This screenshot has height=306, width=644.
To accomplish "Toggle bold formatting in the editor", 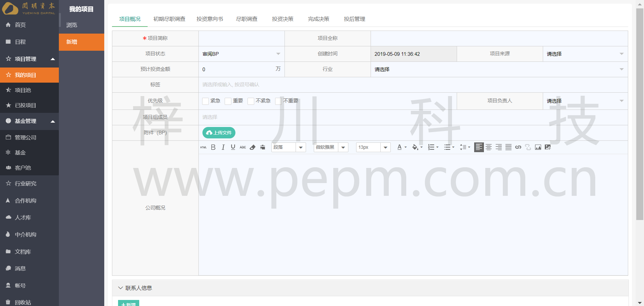I will point(213,147).
